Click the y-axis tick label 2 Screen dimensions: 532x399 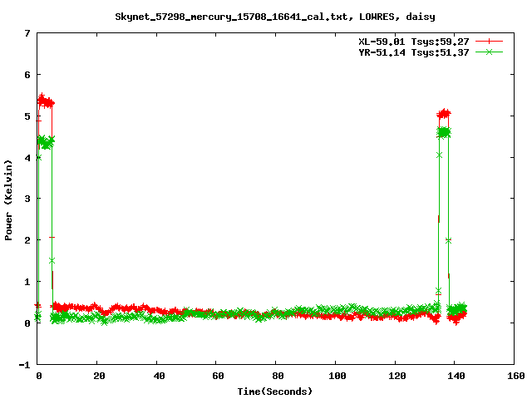[27, 240]
